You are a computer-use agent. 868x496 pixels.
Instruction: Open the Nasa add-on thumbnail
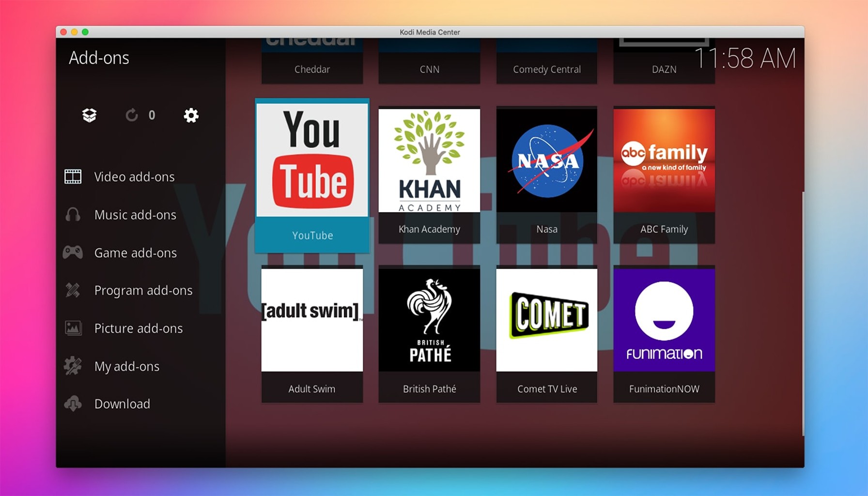547,160
